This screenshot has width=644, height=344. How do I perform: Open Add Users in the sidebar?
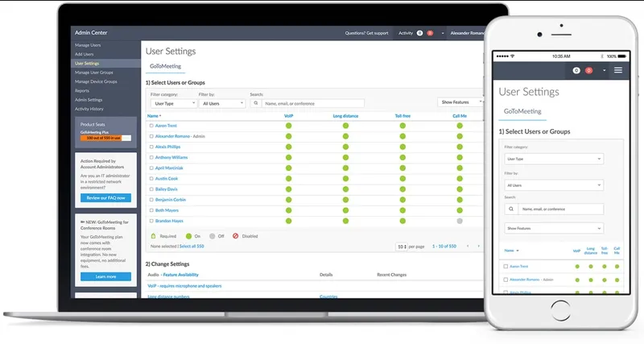click(85, 54)
